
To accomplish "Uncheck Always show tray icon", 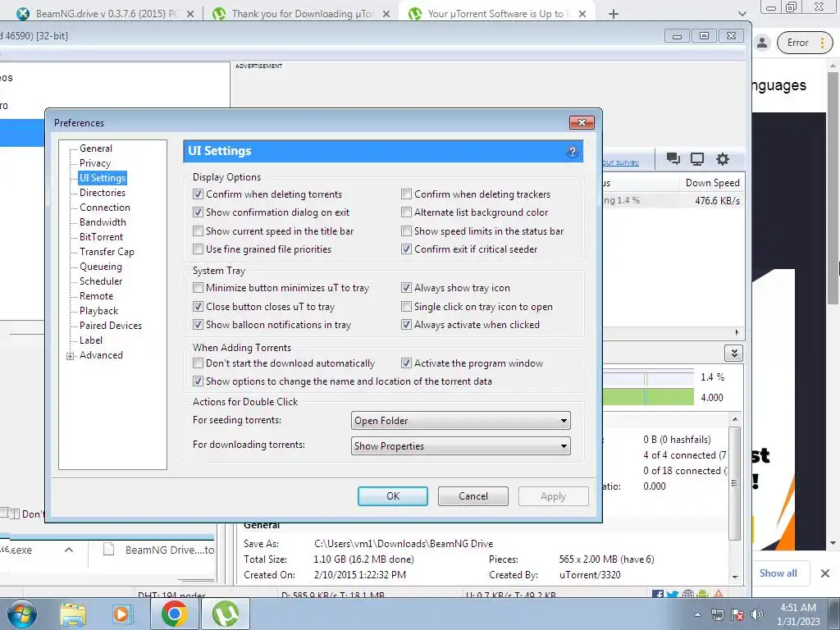I will point(406,288).
